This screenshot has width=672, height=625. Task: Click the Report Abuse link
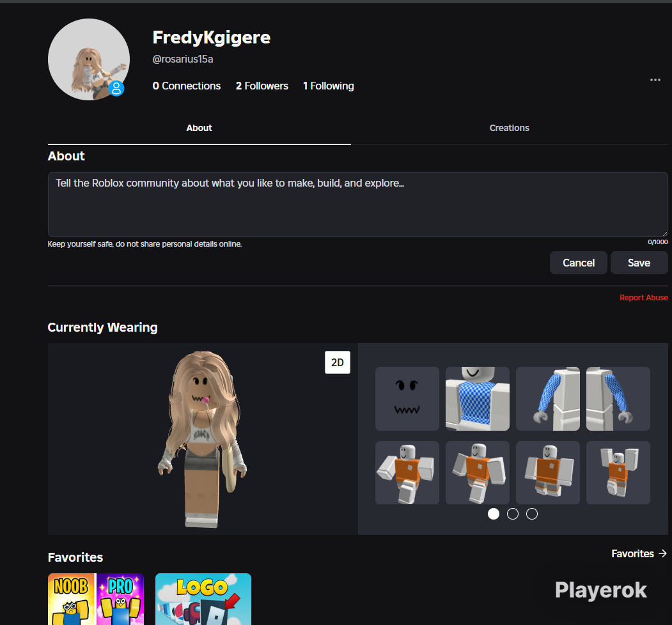pyautogui.click(x=643, y=297)
